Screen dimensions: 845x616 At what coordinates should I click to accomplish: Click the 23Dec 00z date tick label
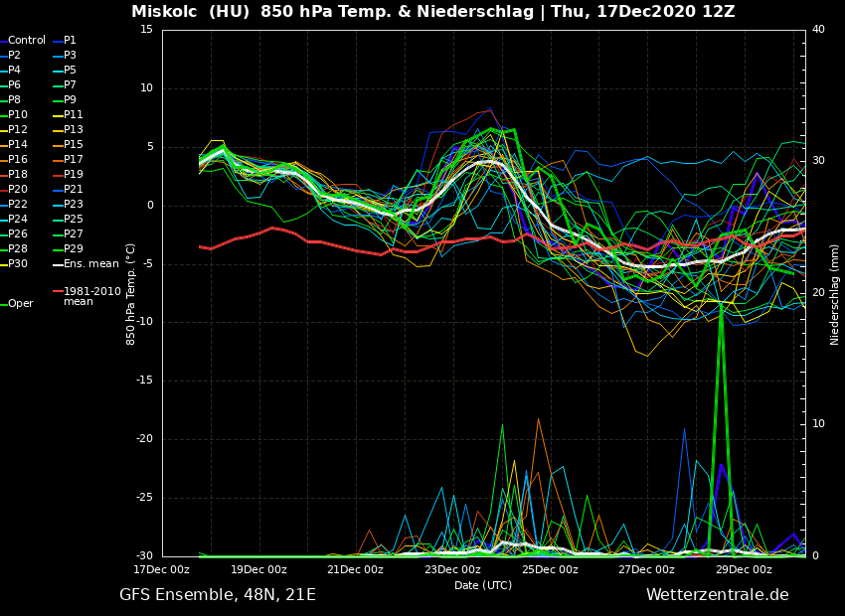click(x=452, y=569)
